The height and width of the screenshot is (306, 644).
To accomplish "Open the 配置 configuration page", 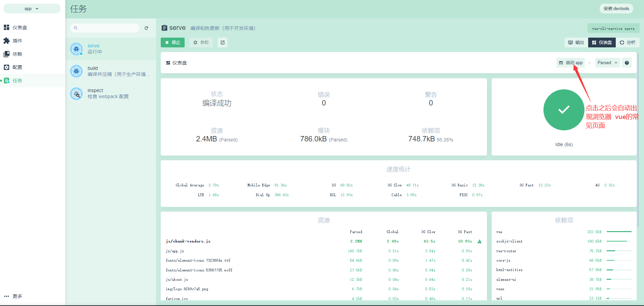I will click(x=32, y=67).
